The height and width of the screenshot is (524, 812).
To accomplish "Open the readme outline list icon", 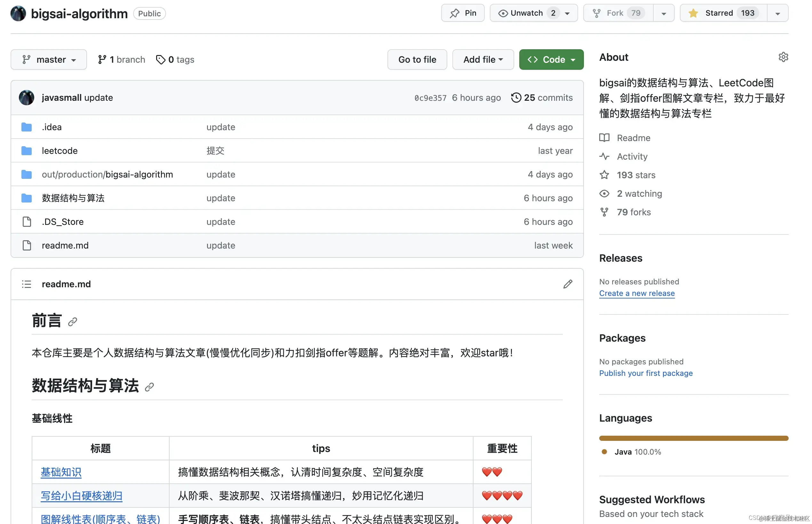I will coord(27,284).
